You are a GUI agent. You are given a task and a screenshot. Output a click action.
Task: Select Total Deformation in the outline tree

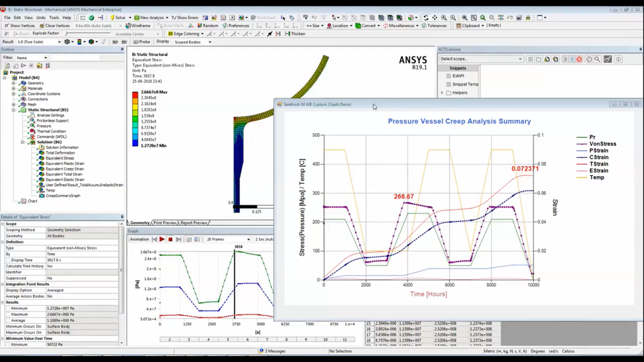(60, 153)
